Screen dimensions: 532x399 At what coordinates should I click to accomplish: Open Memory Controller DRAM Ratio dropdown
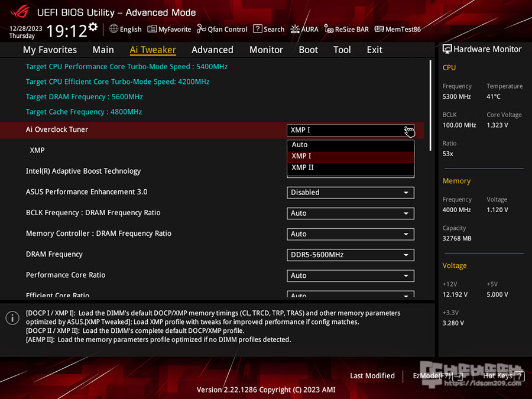[351, 234]
